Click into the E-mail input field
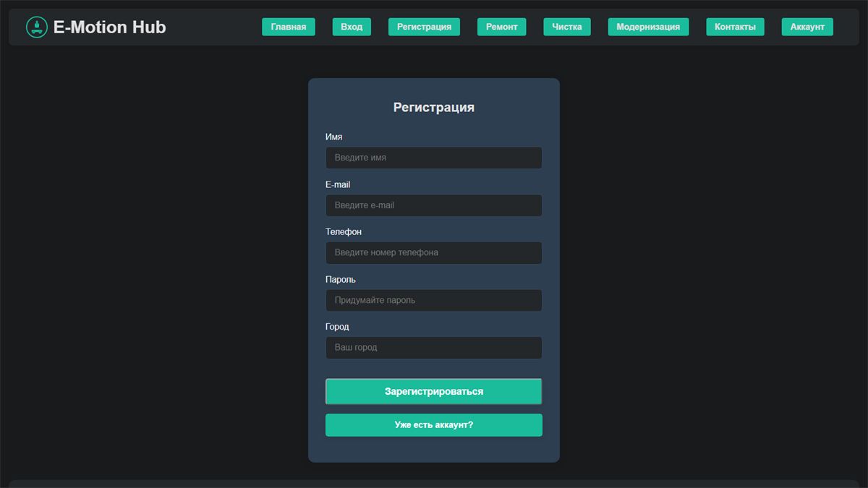This screenshot has height=488, width=868. (434, 205)
